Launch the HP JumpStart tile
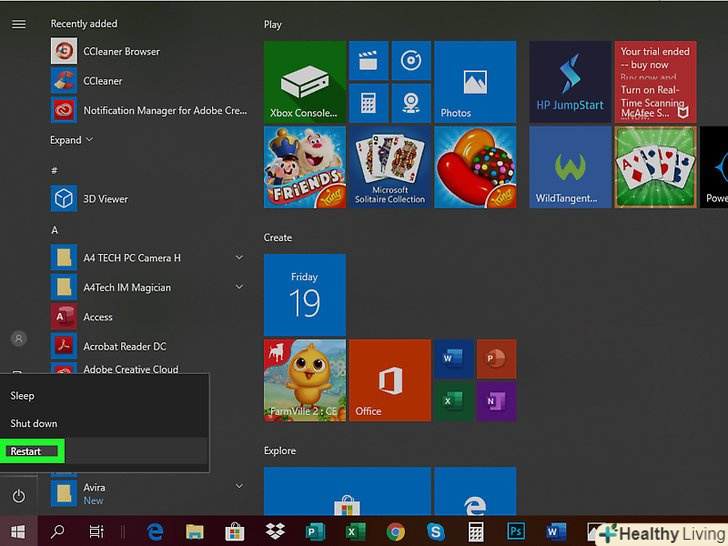The height and width of the screenshot is (546, 728). click(x=569, y=82)
